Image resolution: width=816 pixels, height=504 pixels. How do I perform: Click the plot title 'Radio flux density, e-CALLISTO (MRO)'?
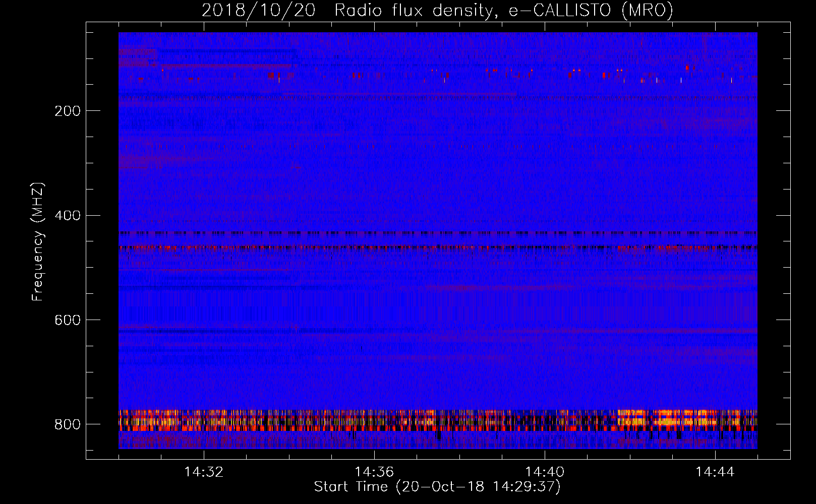click(504, 10)
